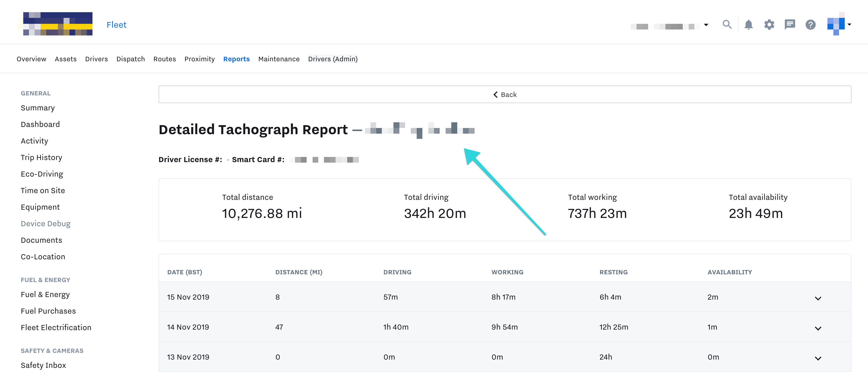Click the search magnifier icon
This screenshot has height=372, width=868.
click(727, 25)
